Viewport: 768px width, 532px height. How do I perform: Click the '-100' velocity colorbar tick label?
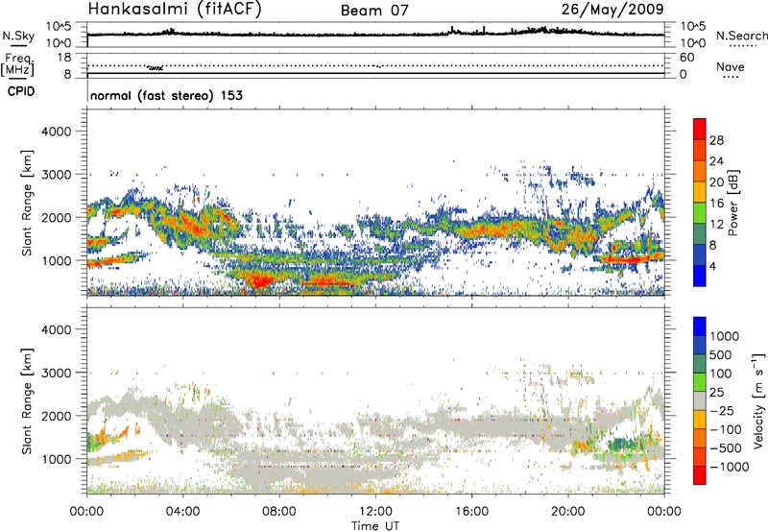pos(726,429)
